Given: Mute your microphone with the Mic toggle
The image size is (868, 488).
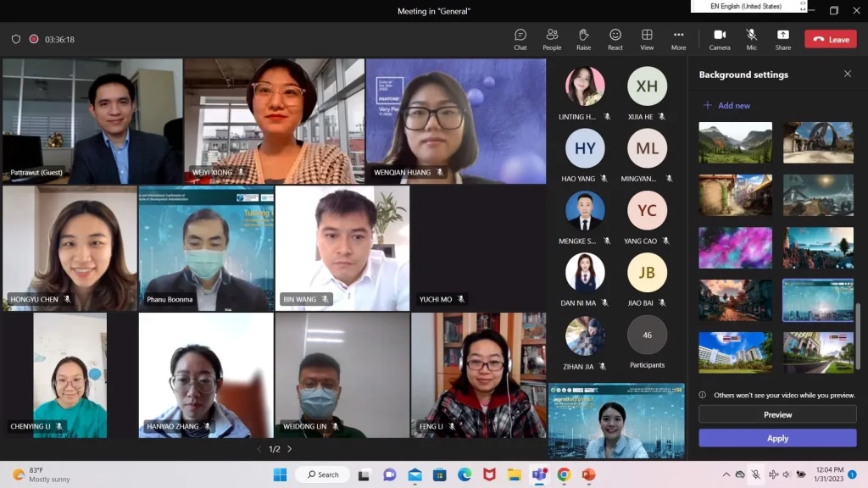Looking at the screenshot, I should tap(751, 39).
